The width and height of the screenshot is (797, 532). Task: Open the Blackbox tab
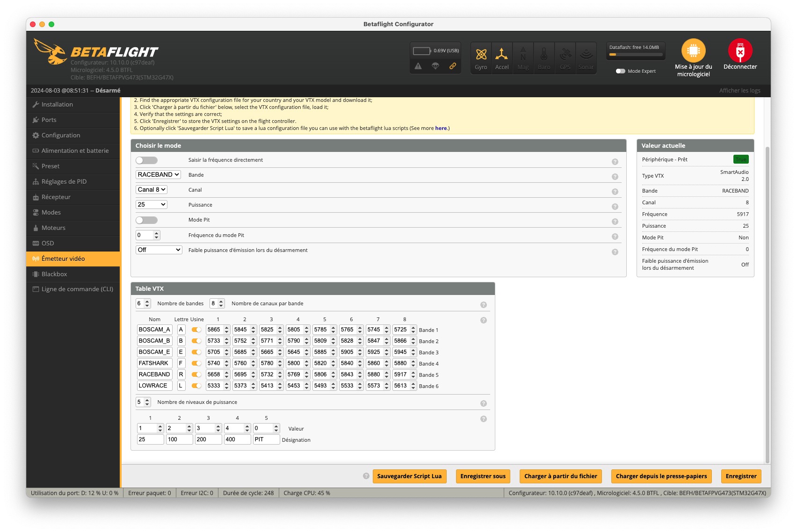[x=73, y=274]
